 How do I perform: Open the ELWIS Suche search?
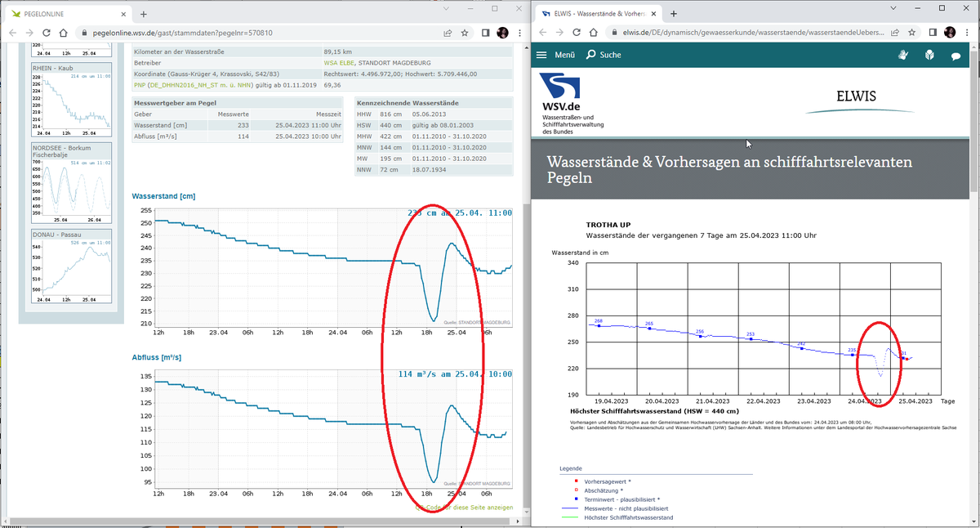[x=604, y=55]
